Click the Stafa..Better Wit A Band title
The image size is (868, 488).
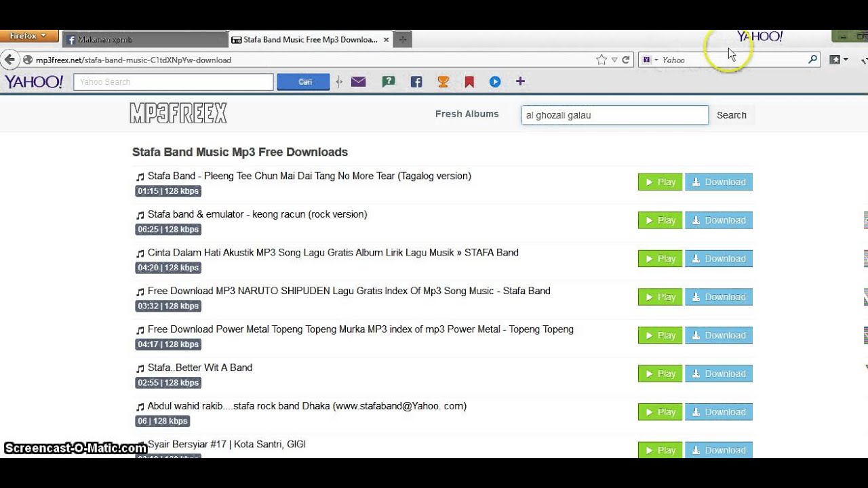click(x=200, y=367)
